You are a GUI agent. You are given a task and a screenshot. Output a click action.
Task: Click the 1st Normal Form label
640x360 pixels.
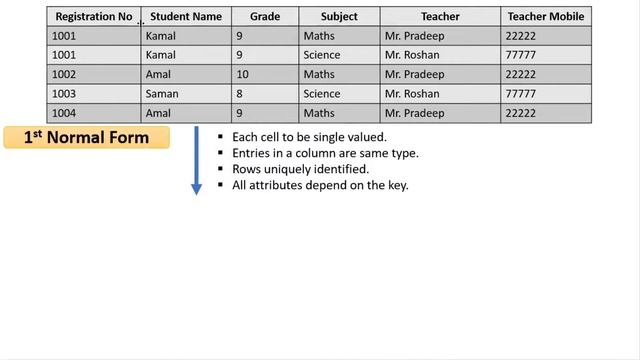pyautogui.click(x=87, y=137)
